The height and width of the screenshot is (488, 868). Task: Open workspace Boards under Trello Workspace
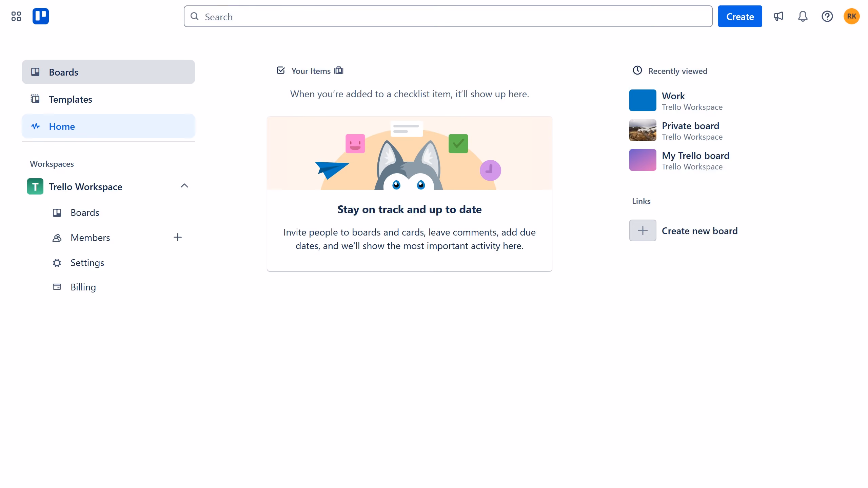tap(85, 212)
